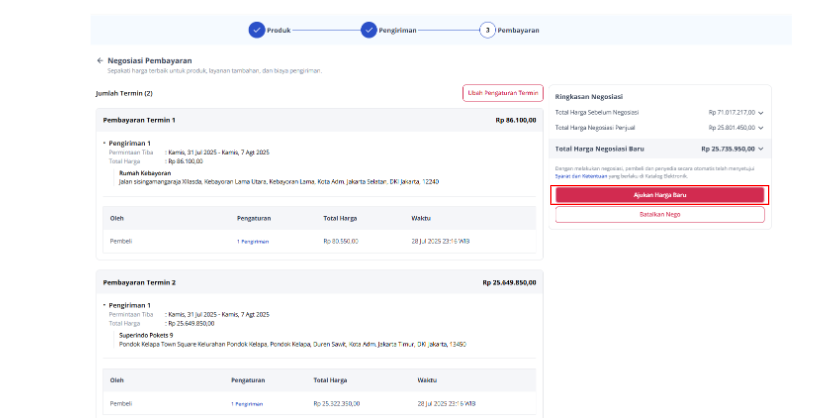The image size is (824, 418).
Task: Select the step 3 Pembayaran circle
Action: (x=487, y=30)
